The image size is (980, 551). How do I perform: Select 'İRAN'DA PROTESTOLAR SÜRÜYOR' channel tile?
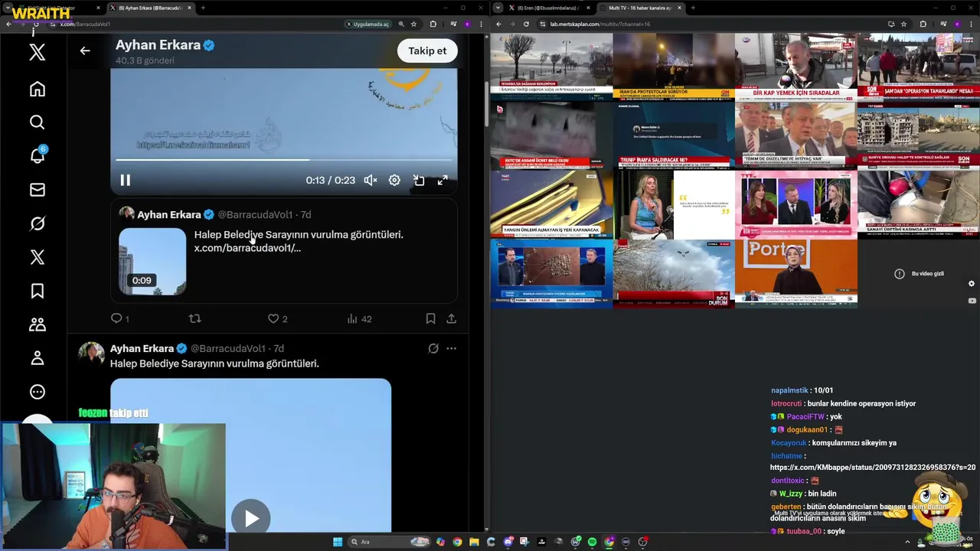pos(674,67)
